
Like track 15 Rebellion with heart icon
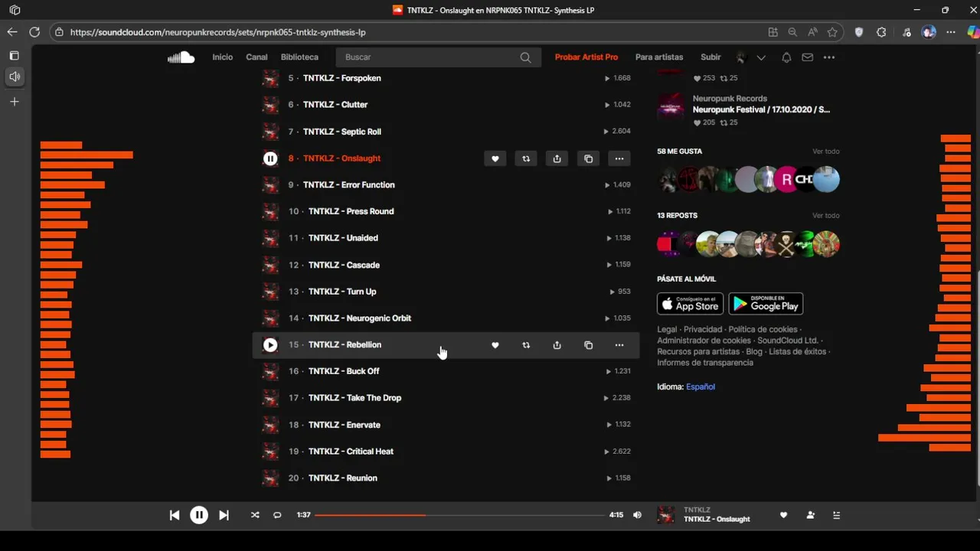coord(495,345)
